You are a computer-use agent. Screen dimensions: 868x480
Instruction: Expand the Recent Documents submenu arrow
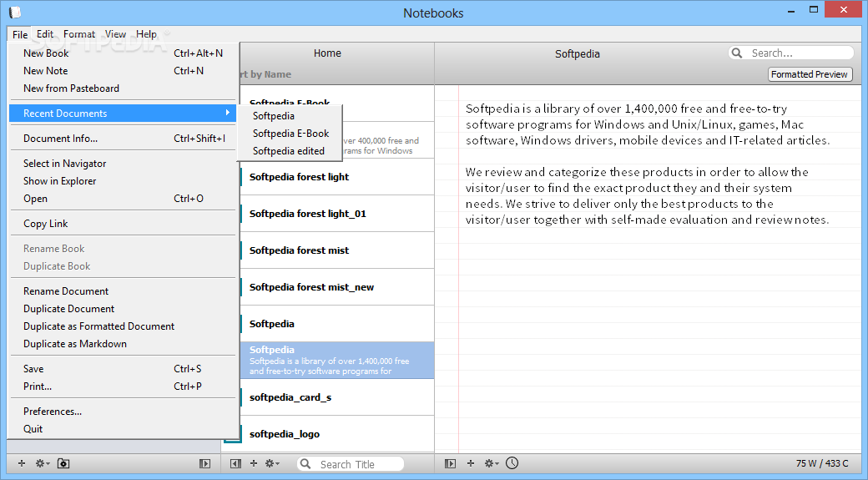tap(228, 113)
